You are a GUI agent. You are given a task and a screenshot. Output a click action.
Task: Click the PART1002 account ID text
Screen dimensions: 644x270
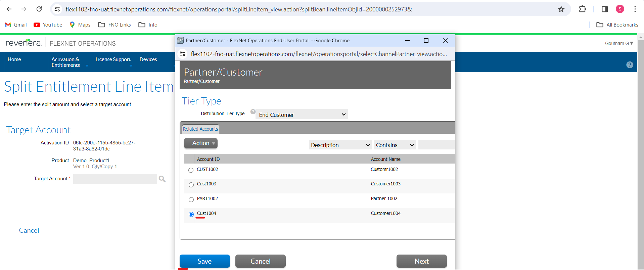tap(207, 198)
